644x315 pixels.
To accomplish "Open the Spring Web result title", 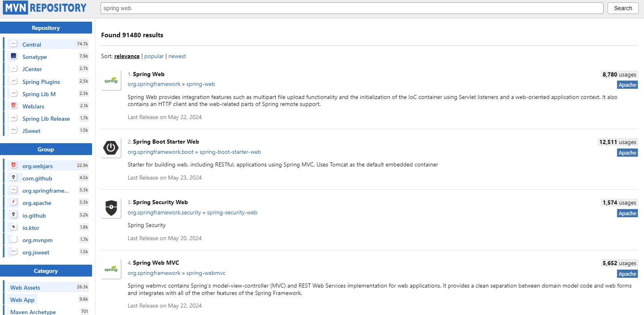I will click(x=149, y=74).
